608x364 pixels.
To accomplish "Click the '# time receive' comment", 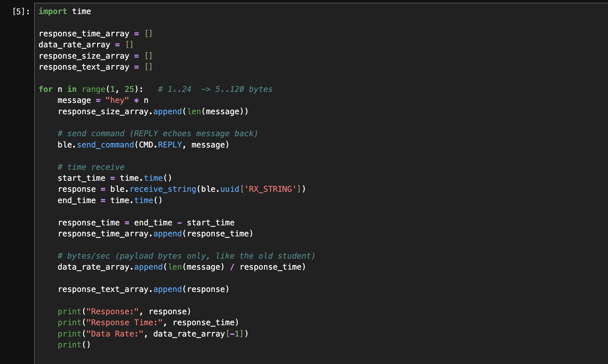I will click(91, 167).
